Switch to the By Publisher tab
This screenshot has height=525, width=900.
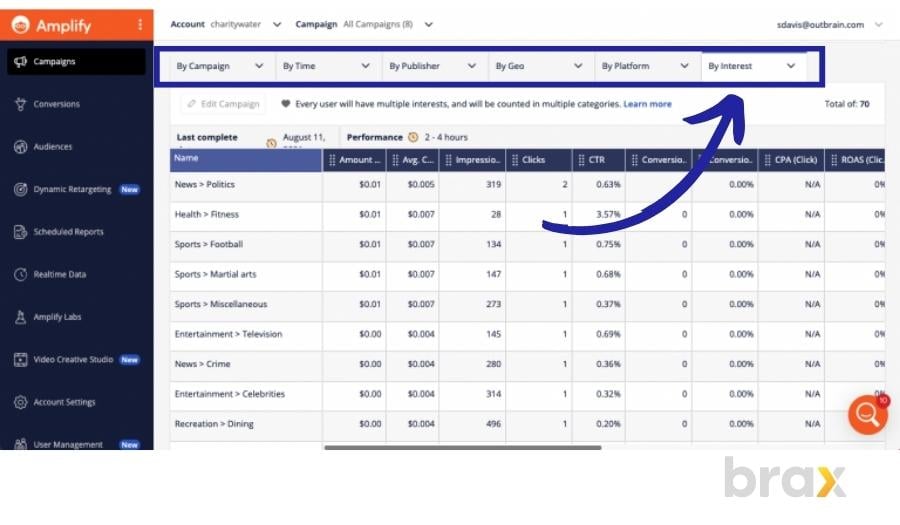click(432, 66)
